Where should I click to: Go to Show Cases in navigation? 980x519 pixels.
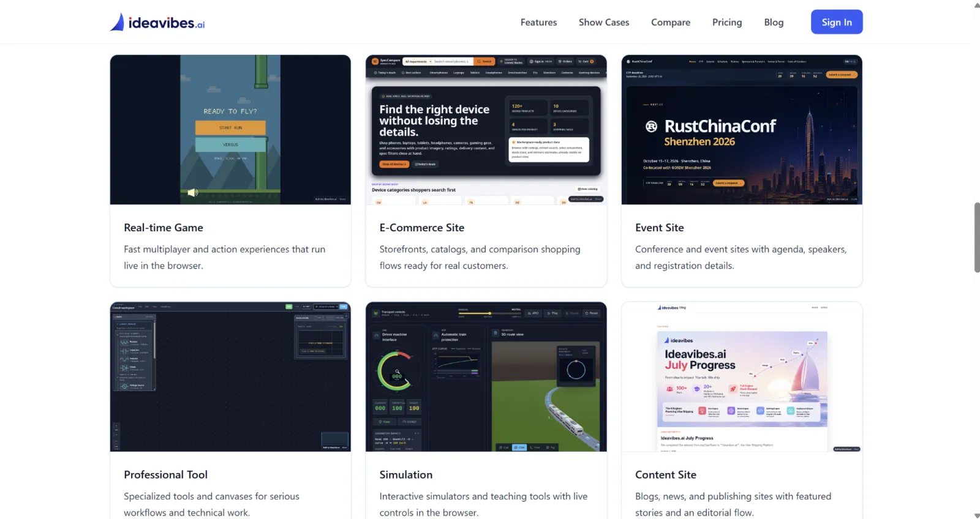(x=604, y=23)
